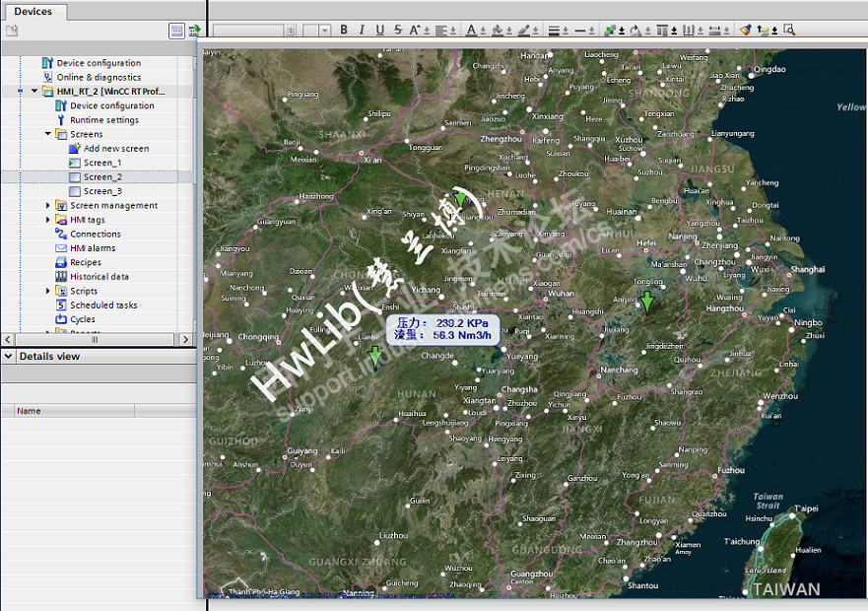Open HMI alarms in project tree
This screenshot has width=868, height=611.
coord(93,248)
